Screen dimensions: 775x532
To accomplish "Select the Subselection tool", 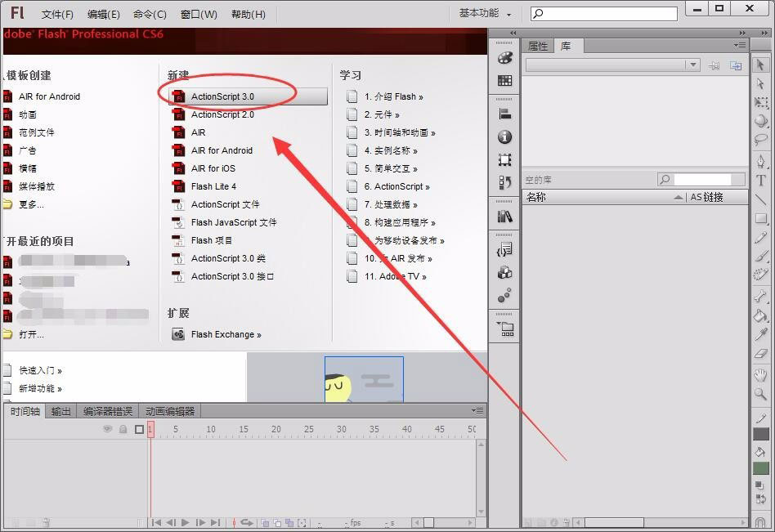I will pyautogui.click(x=760, y=84).
